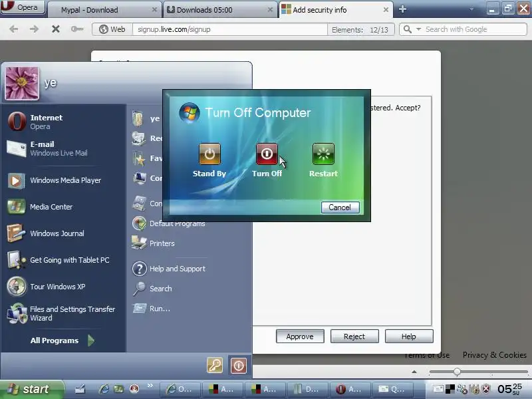Open a new Opera tab

click(x=403, y=9)
